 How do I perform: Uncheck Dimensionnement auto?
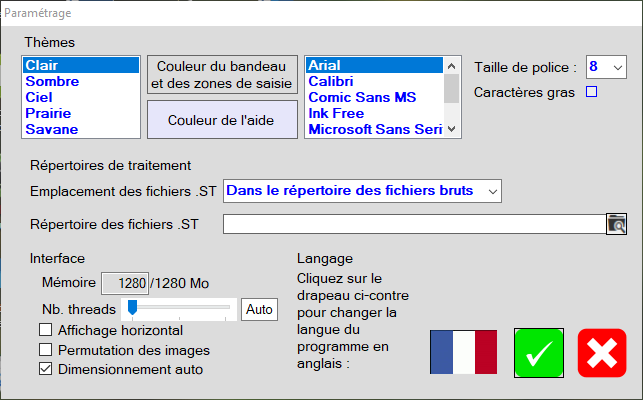tap(46, 369)
